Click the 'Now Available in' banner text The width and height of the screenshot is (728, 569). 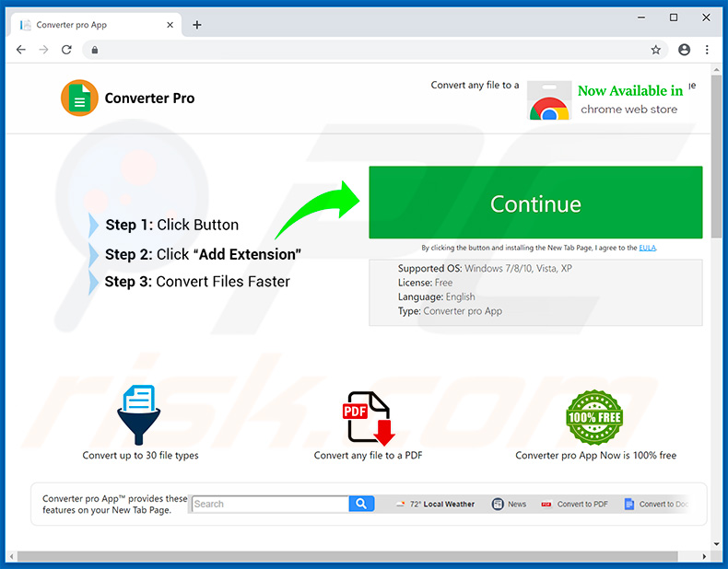coord(630,91)
